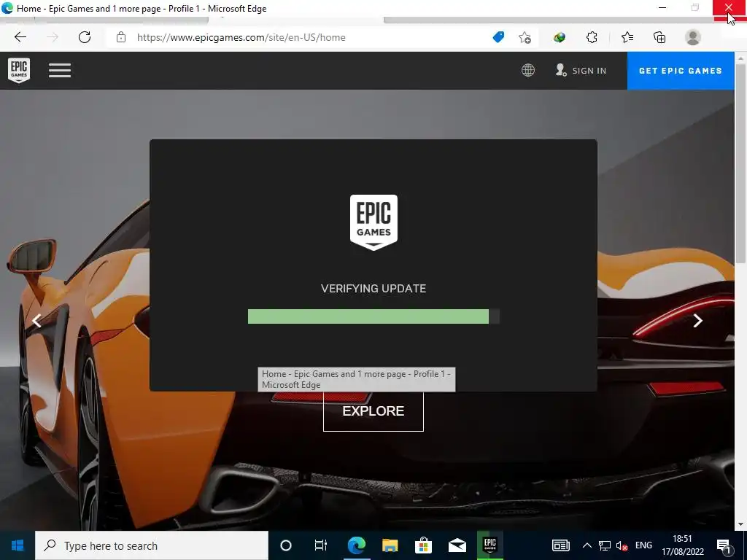The height and width of the screenshot is (560, 747).
Task: Click GET EPIC GAMES button
Action: coord(681,71)
